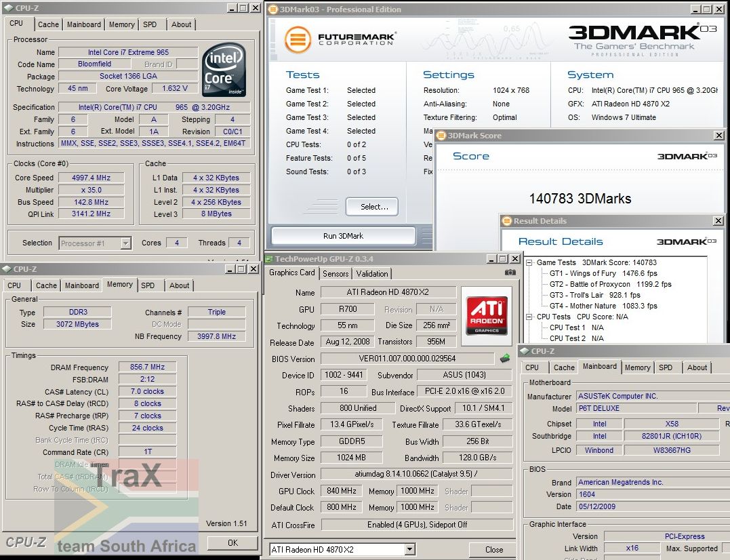The width and height of the screenshot is (730, 560).
Task: Click the CPU Test 1 N/A row
Action: 576,327
